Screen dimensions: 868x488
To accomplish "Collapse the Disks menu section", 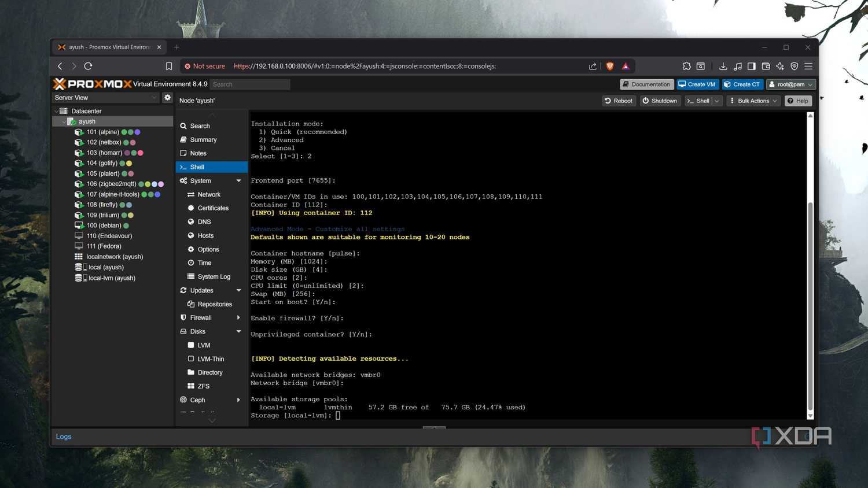I will click(238, 331).
